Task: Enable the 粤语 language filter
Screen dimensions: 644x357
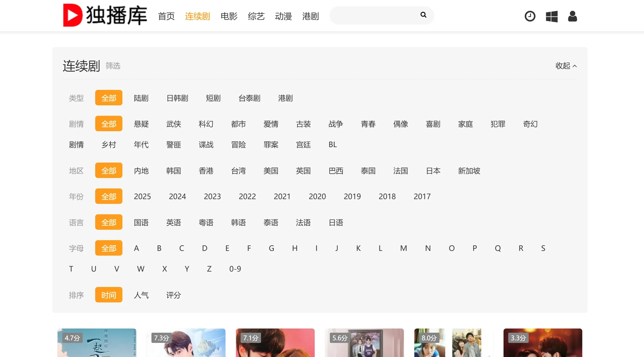Action: click(206, 222)
